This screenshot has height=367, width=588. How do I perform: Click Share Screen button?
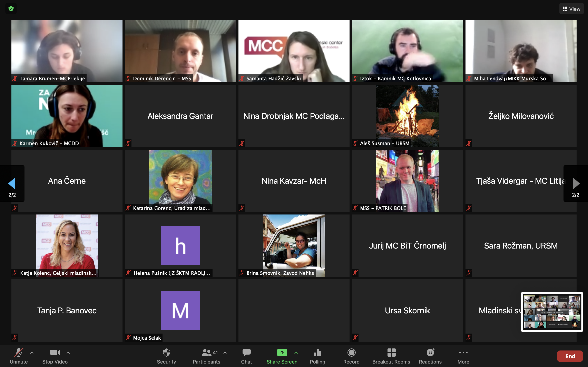(x=282, y=356)
